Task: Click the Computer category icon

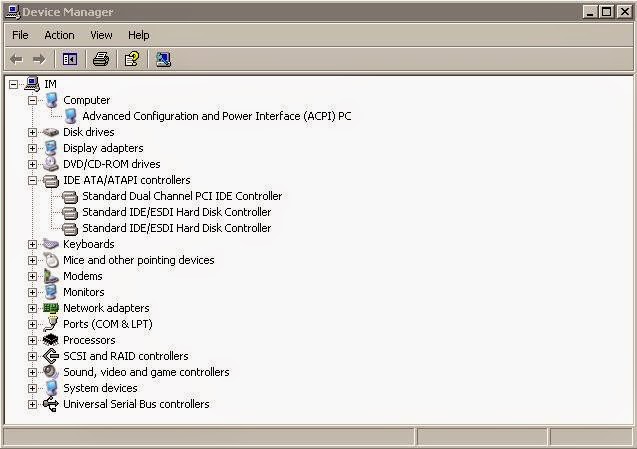Action: (51, 100)
